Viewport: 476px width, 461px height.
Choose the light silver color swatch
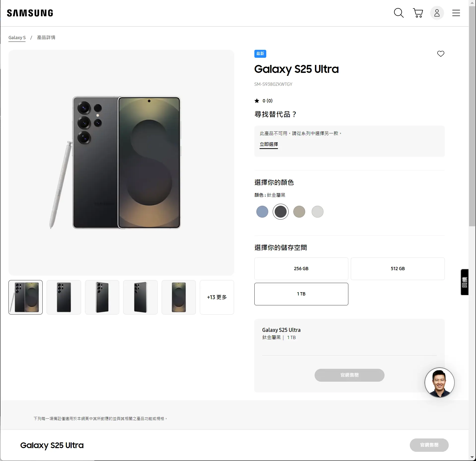(317, 212)
